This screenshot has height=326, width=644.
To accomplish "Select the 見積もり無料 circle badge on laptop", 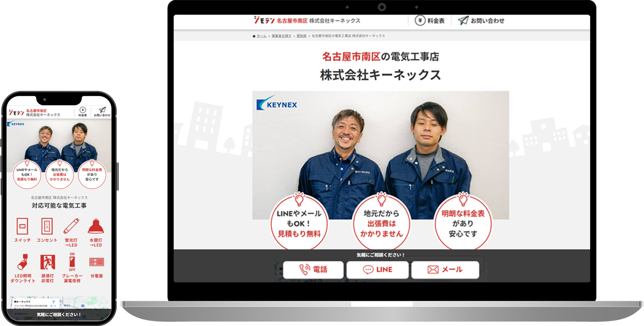I will click(x=299, y=222).
